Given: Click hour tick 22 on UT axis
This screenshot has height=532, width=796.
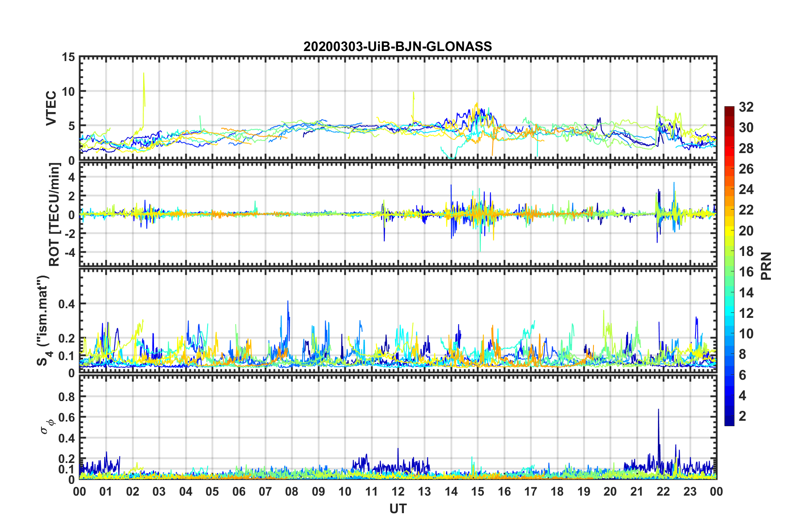Looking at the screenshot, I should tap(663, 491).
